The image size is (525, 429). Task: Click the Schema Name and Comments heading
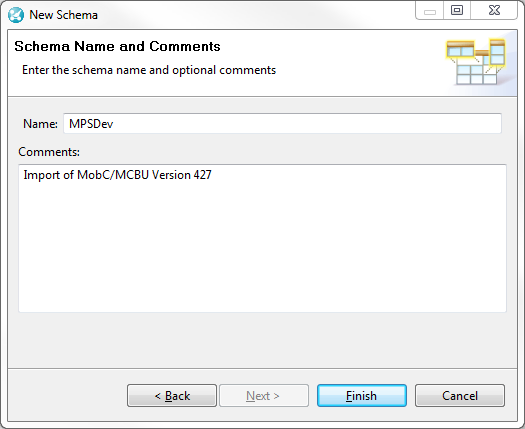pos(118,46)
